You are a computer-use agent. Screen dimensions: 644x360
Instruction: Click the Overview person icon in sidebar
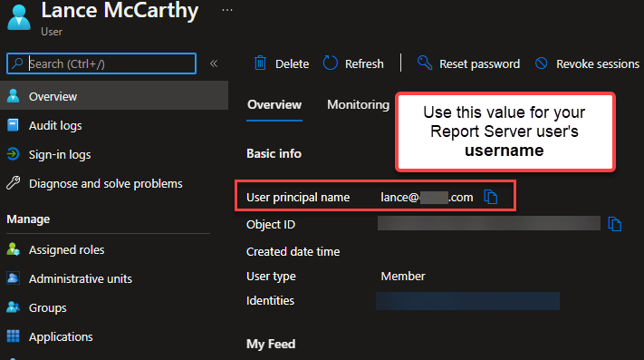click(x=14, y=96)
